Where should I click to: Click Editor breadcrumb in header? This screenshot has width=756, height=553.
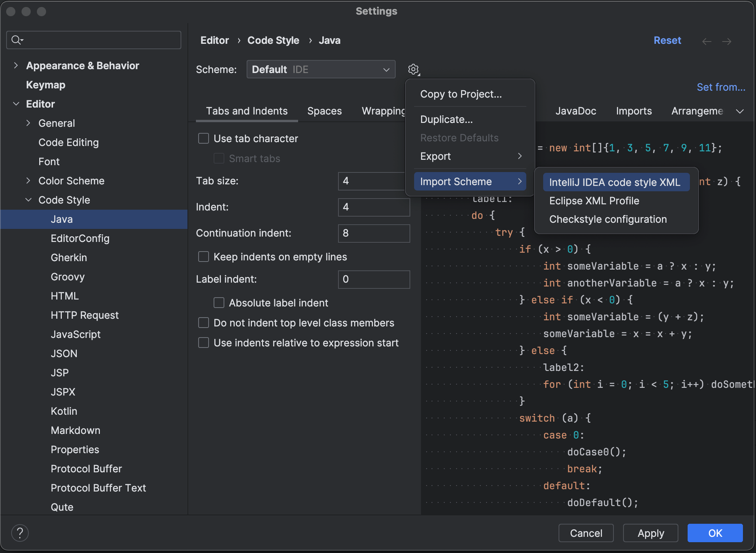pyautogui.click(x=215, y=41)
